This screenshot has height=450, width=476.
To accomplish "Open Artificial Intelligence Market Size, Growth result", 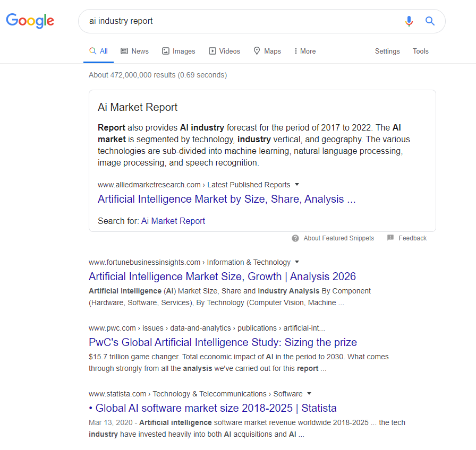I will tap(222, 276).
